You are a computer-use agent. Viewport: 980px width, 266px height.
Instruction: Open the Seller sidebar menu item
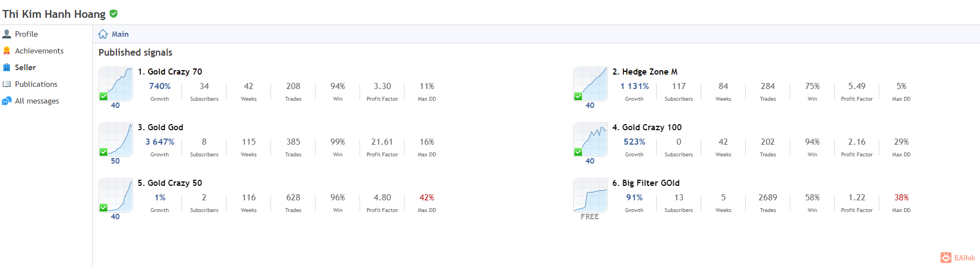pyautogui.click(x=25, y=67)
